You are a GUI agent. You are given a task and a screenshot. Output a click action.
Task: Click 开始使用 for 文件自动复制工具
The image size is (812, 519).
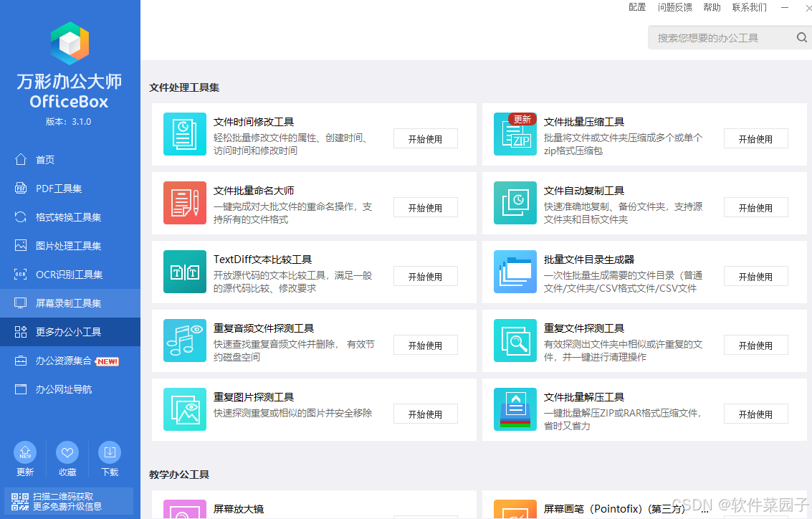click(755, 208)
